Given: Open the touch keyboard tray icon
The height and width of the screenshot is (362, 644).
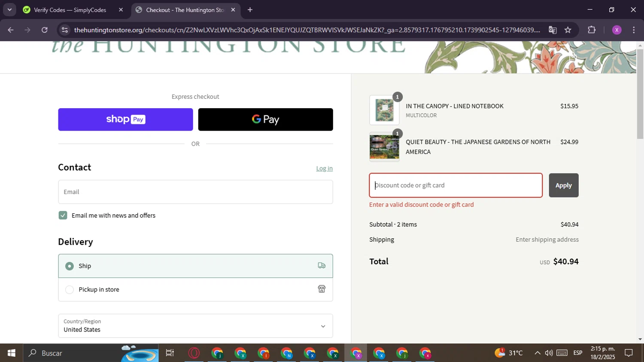Looking at the screenshot, I should tap(562, 353).
